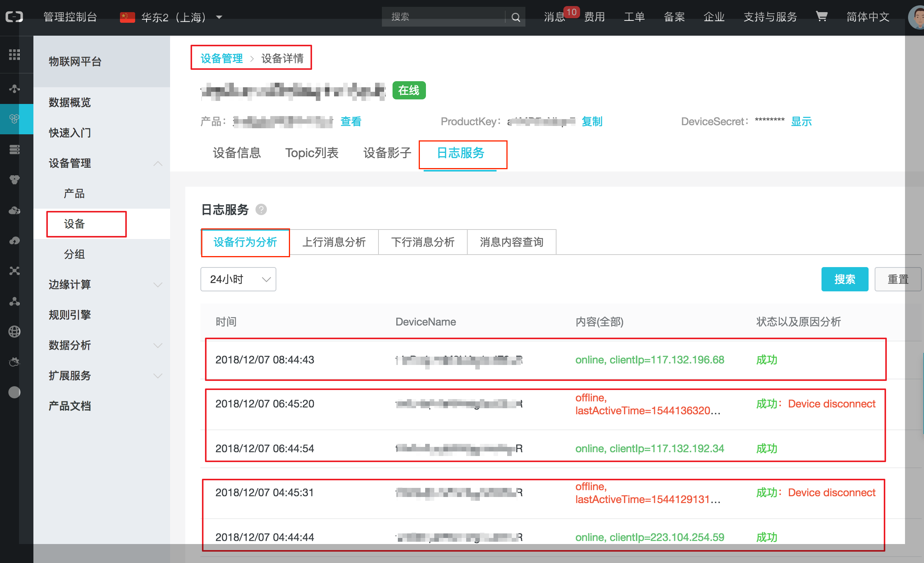
Task: Select the 上行消息分析 tab
Action: pos(334,242)
